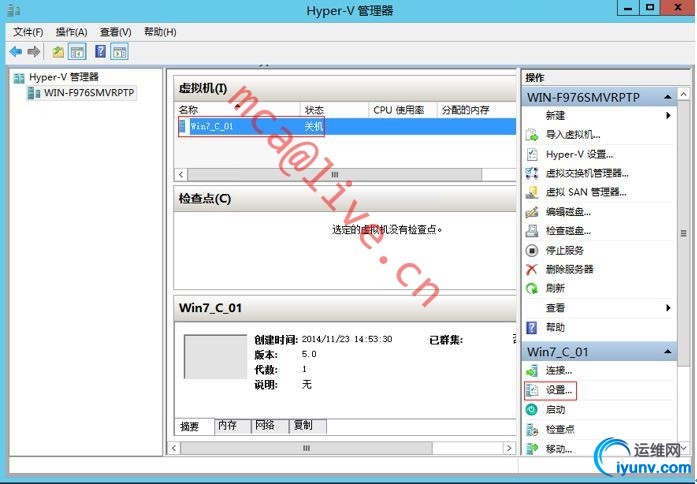Click the 设置 icon for Win7_C_01
The image size is (697, 484).
pyautogui.click(x=532, y=390)
